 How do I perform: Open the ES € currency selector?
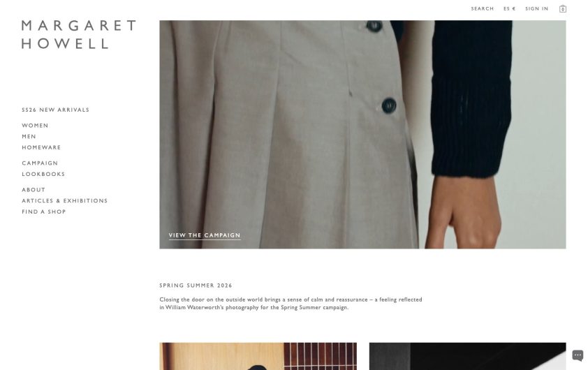[x=509, y=8]
